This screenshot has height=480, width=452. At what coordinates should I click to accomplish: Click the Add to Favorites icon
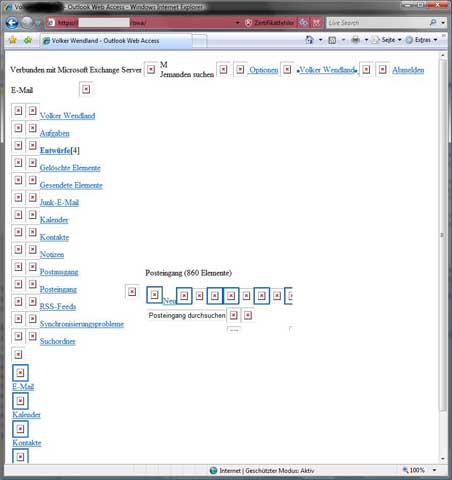point(28,40)
